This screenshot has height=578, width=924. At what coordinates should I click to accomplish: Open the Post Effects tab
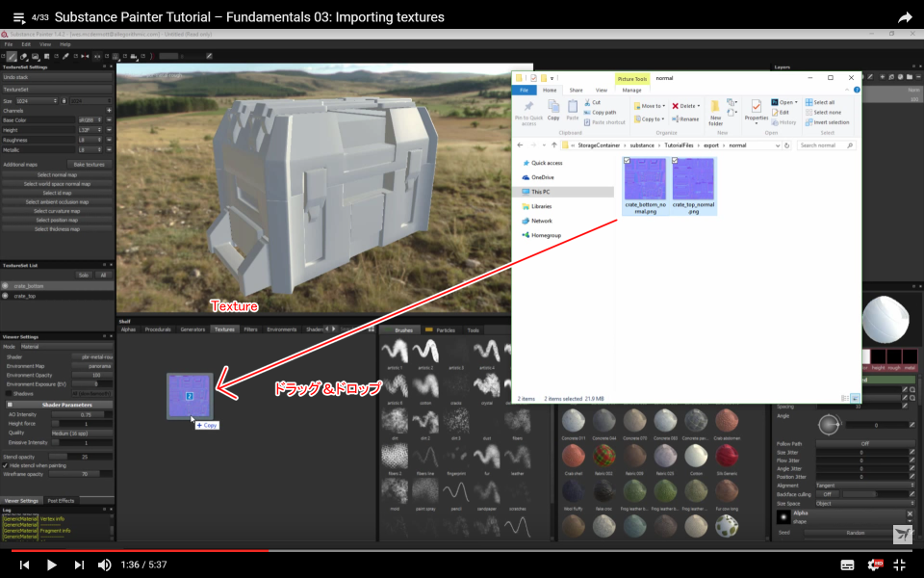[x=61, y=501]
